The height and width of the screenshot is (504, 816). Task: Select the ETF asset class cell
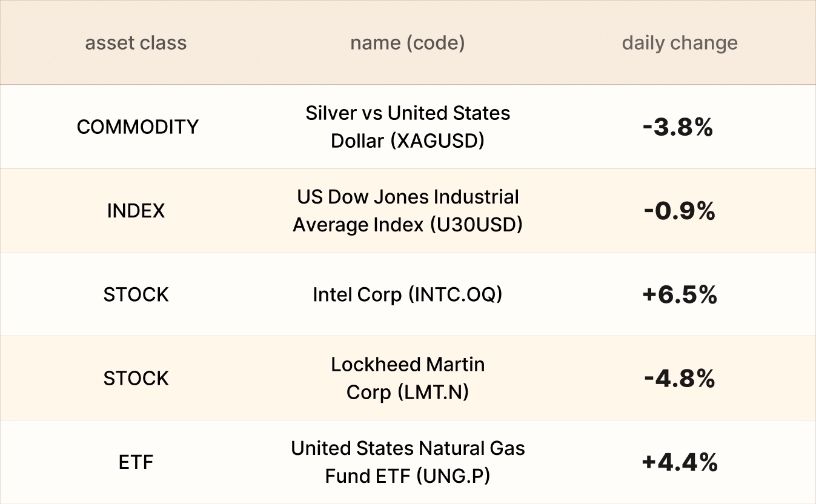(136, 462)
